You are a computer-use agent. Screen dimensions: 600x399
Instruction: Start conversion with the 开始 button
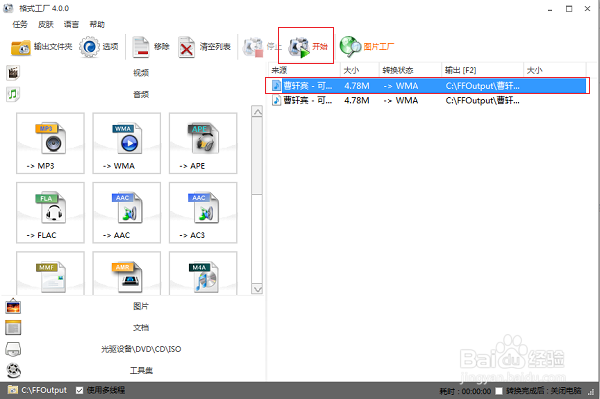(308, 47)
